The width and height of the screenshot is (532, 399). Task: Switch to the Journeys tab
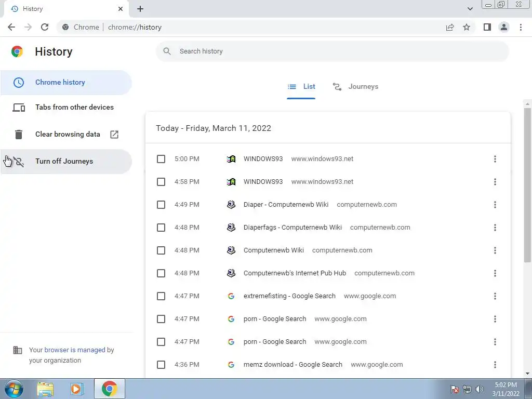click(355, 87)
